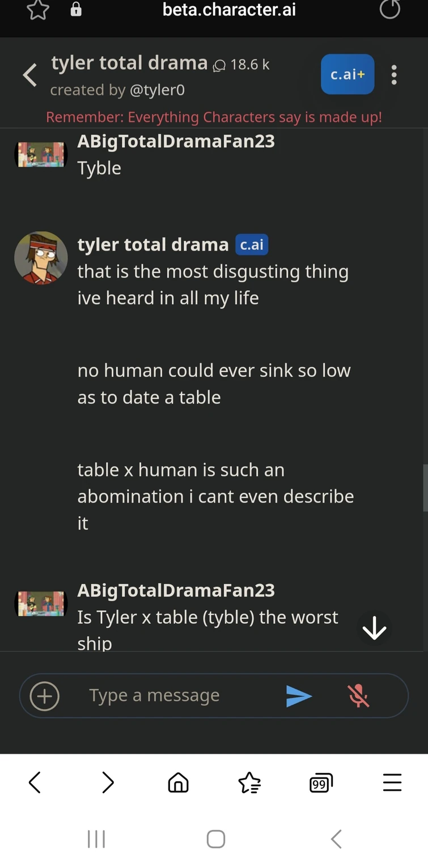The height and width of the screenshot is (868, 428).
Task: Go forward in browser history
Action: pos(108,783)
